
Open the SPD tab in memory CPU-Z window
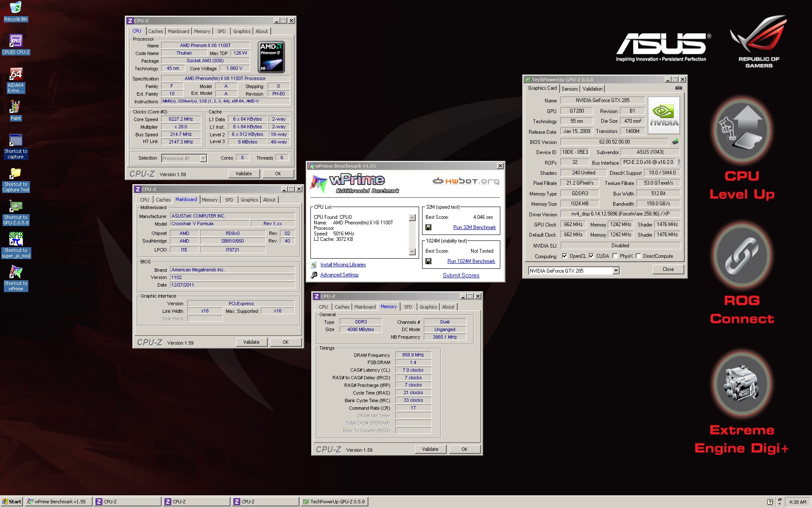(x=408, y=307)
